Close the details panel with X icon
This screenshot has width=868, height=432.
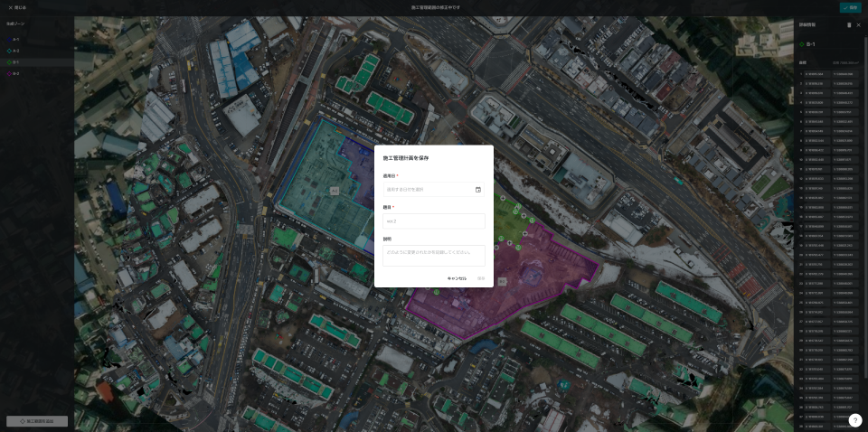tap(859, 24)
